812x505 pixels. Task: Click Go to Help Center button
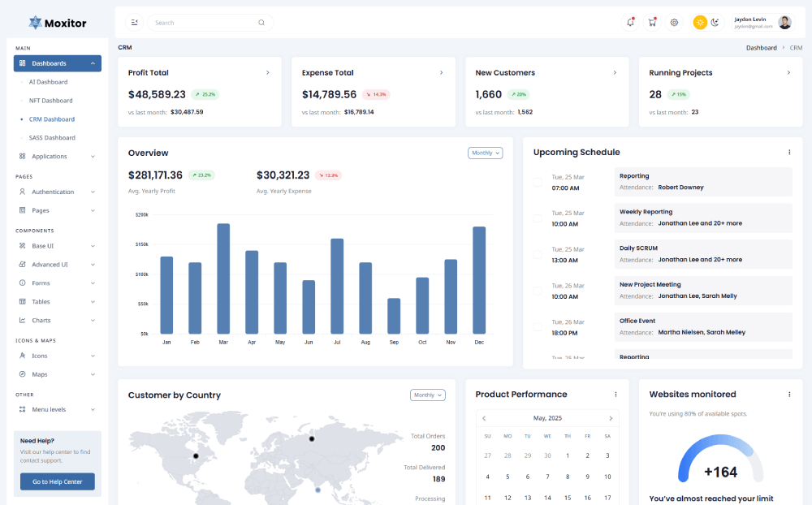click(x=58, y=482)
